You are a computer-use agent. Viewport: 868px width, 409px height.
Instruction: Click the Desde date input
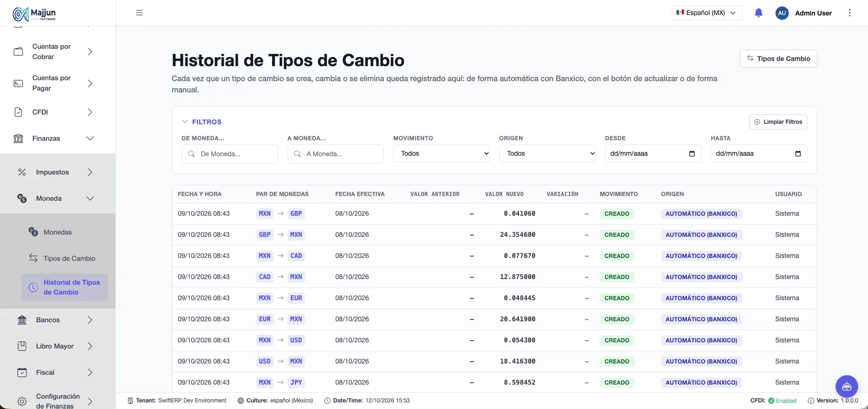[653, 154]
